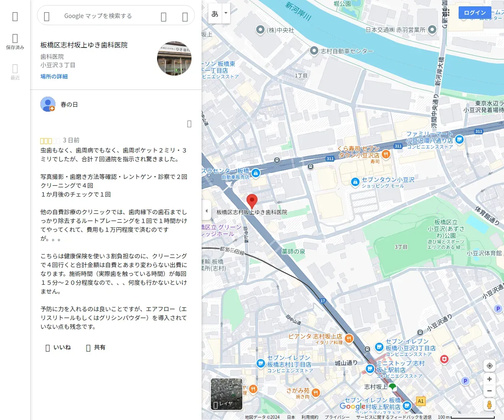504x420 pixels.
Task: Open the レイヤ layers thumbnail
Action: pyautogui.click(x=226, y=394)
